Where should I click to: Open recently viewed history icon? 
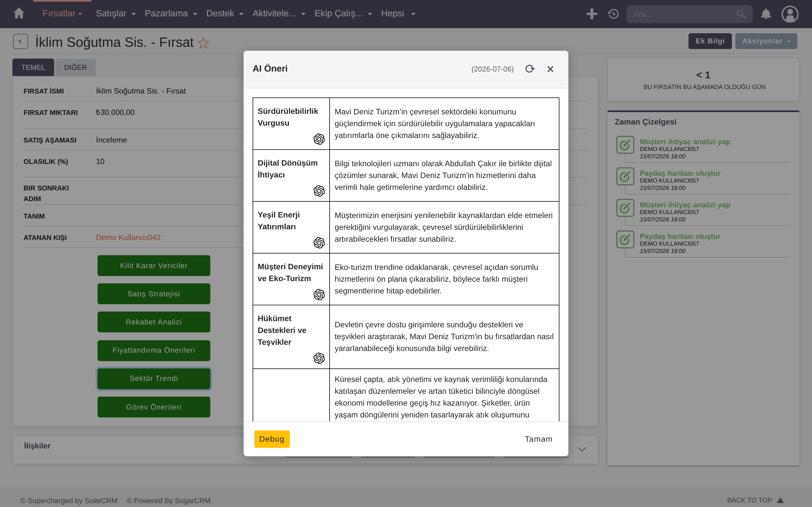(x=613, y=14)
